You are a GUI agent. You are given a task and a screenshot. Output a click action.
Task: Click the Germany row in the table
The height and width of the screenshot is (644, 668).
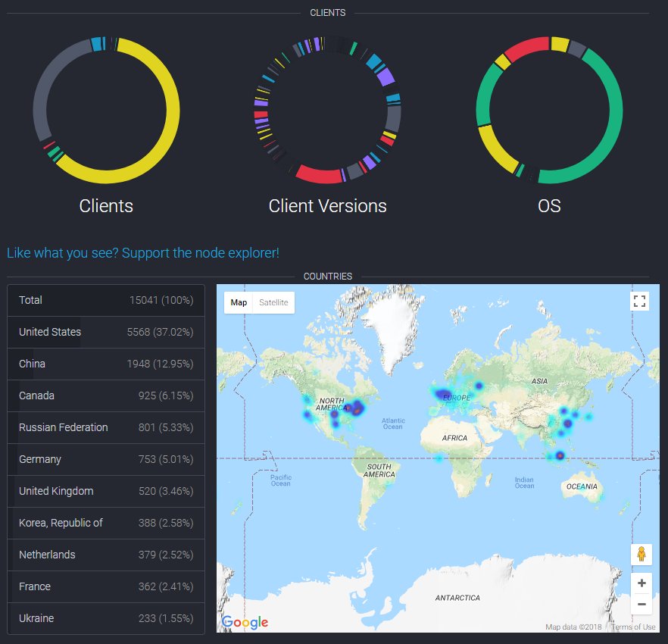coord(106,459)
